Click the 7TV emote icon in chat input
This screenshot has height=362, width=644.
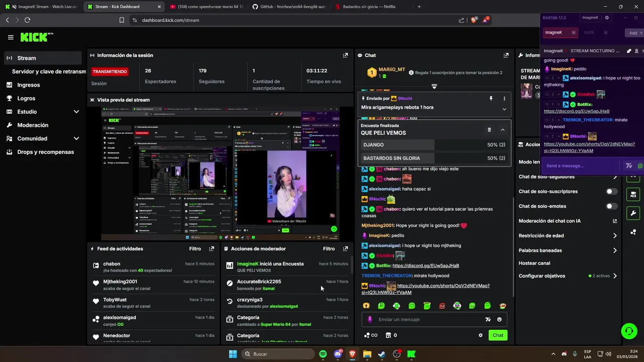pyautogui.click(x=488, y=319)
